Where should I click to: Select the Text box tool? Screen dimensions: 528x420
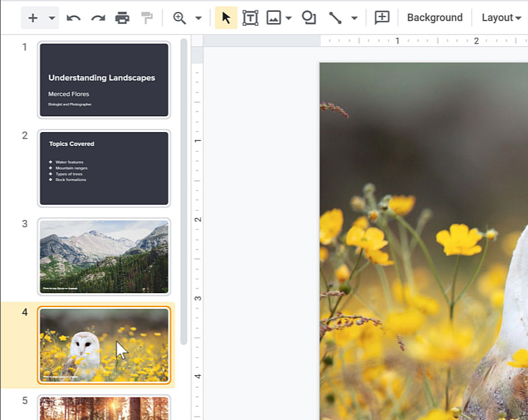[250, 18]
